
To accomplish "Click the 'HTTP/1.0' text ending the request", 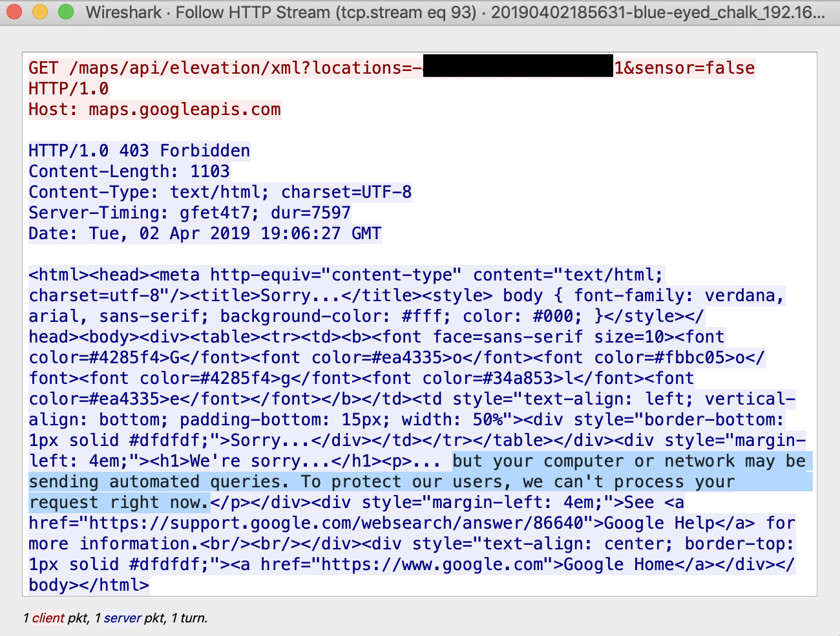I will tap(68, 89).
